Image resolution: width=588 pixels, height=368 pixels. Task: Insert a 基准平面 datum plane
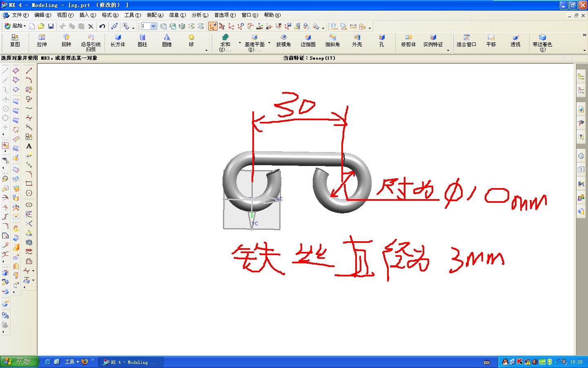coord(254,43)
